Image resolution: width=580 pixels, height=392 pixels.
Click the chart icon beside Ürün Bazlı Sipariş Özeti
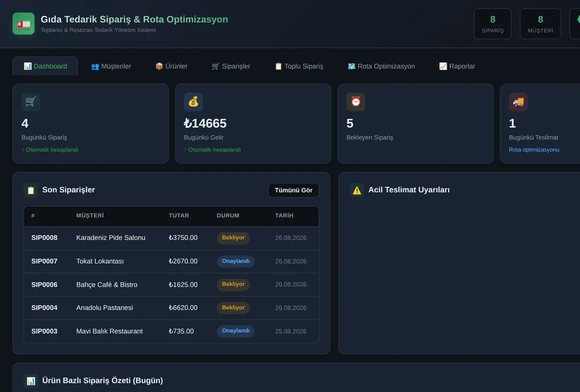point(31,381)
